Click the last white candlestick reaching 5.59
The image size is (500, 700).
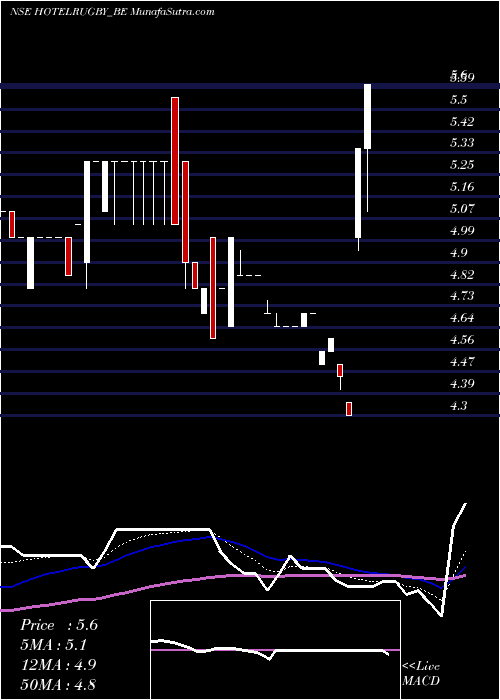point(367,117)
